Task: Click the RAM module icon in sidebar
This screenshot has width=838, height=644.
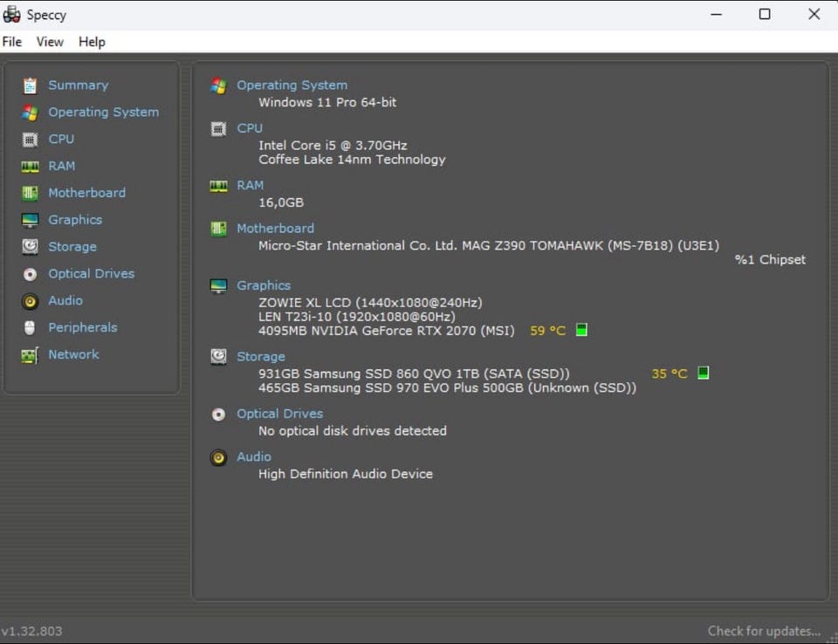Action: click(30, 167)
